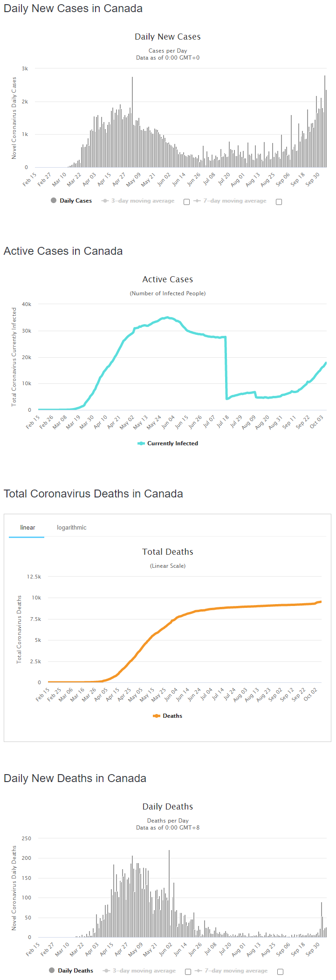Click 3-day moving average marker under Daily New Cases
Image resolution: width=336 pixels, height=980 pixels.
coord(105,201)
